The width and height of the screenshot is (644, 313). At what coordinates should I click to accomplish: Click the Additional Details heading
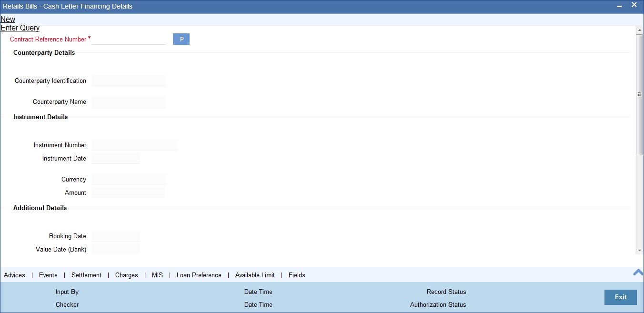[40, 208]
